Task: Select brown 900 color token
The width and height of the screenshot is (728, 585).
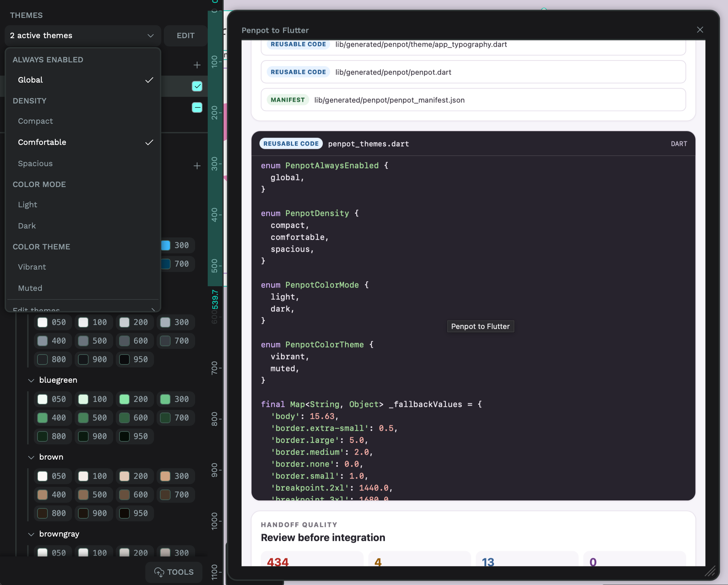Action: [93, 513]
